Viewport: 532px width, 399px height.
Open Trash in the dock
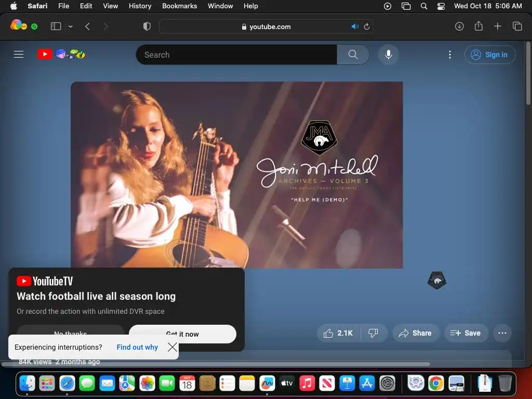[x=505, y=383]
